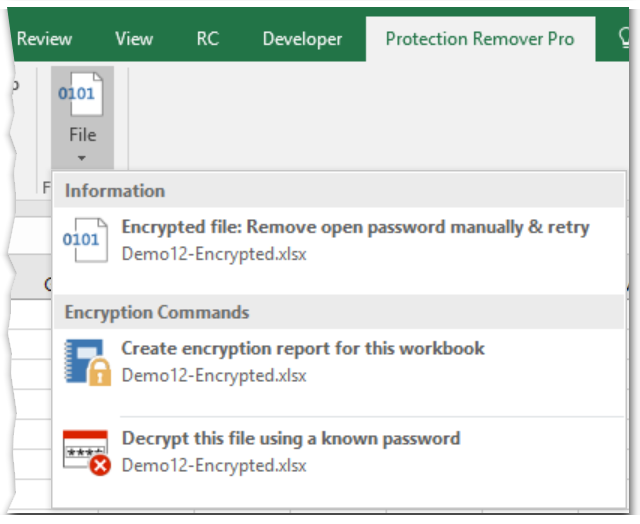
Task: Select Encrypted file: Remove open password manually entry
Action: [x=339, y=240]
